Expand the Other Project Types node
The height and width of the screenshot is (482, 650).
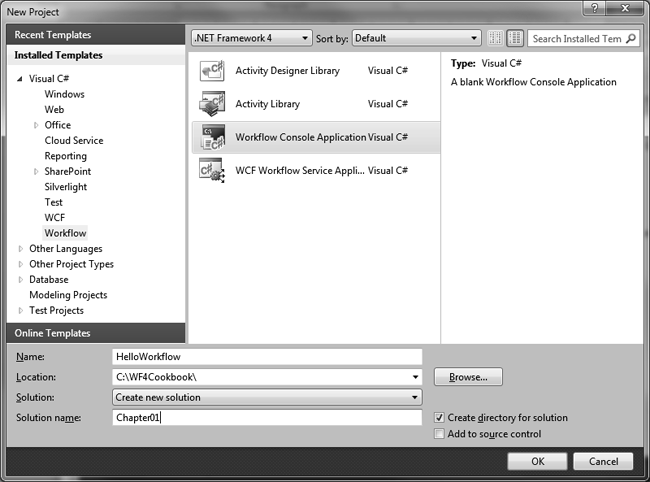click(x=20, y=264)
